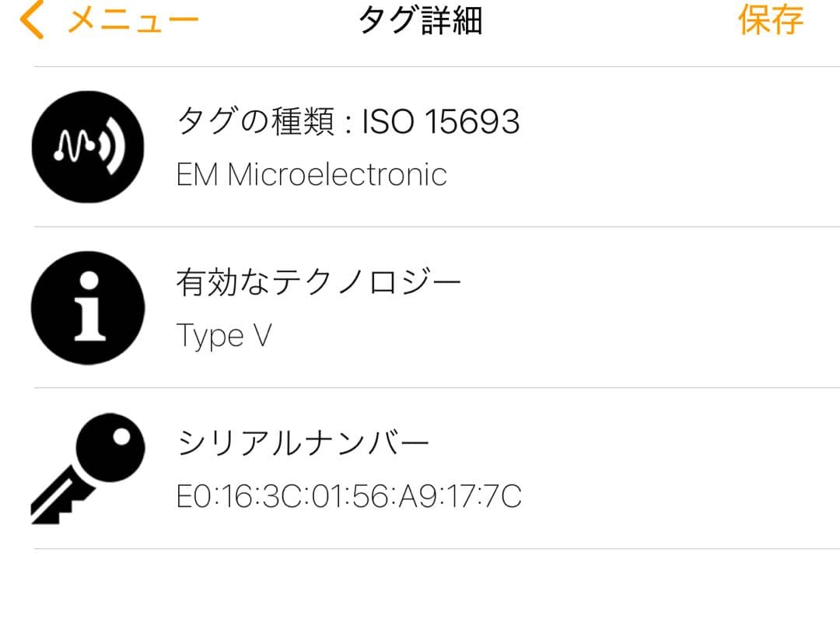
Task: Tap the serial number E0:16:3C:01:56:A9:17:7C
Action: [x=349, y=496]
